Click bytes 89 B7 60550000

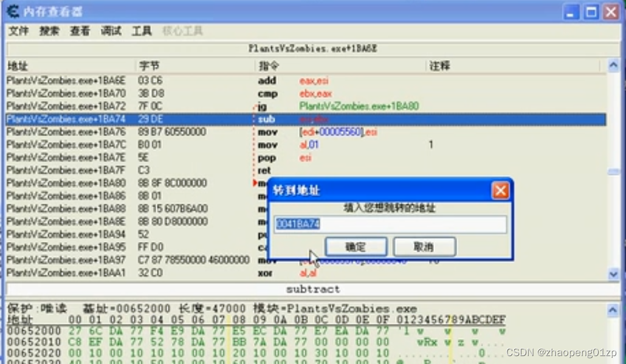pyautogui.click(x=172, y=132)
